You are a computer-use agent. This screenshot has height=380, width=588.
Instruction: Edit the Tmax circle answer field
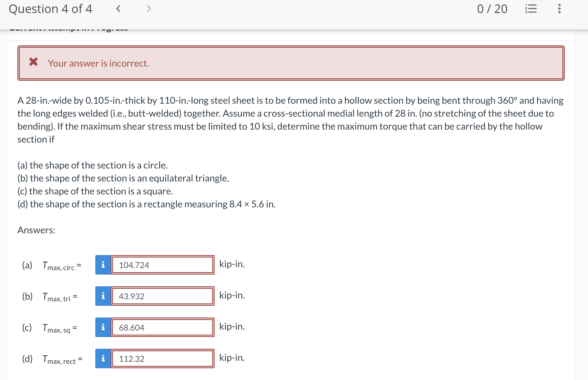pyautogui.click(x=162, y=265)
